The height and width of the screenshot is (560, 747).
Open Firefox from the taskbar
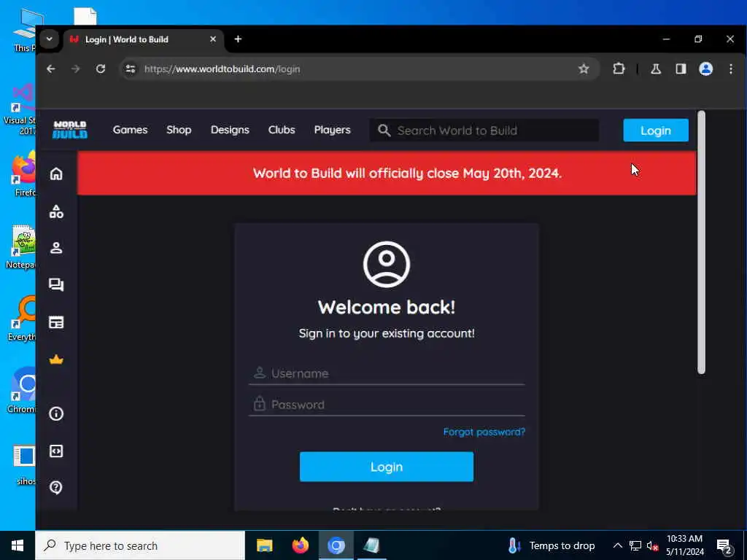300,545
